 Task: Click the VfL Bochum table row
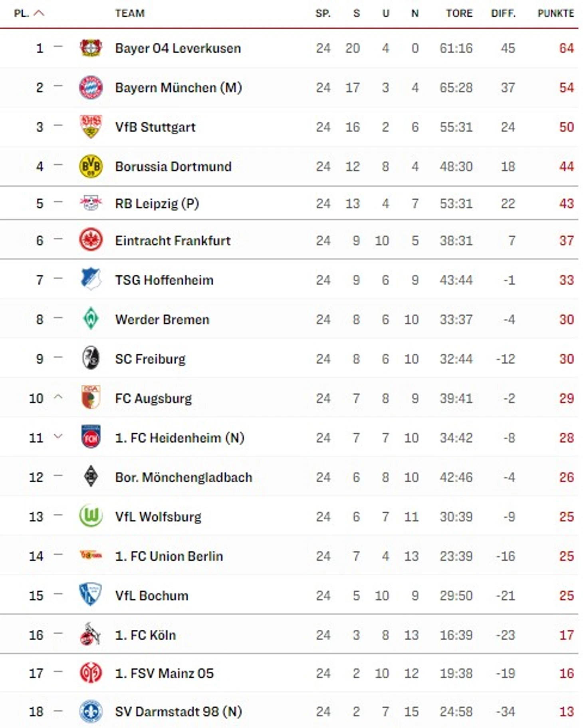pyautogui.click(x=289, y=595)
